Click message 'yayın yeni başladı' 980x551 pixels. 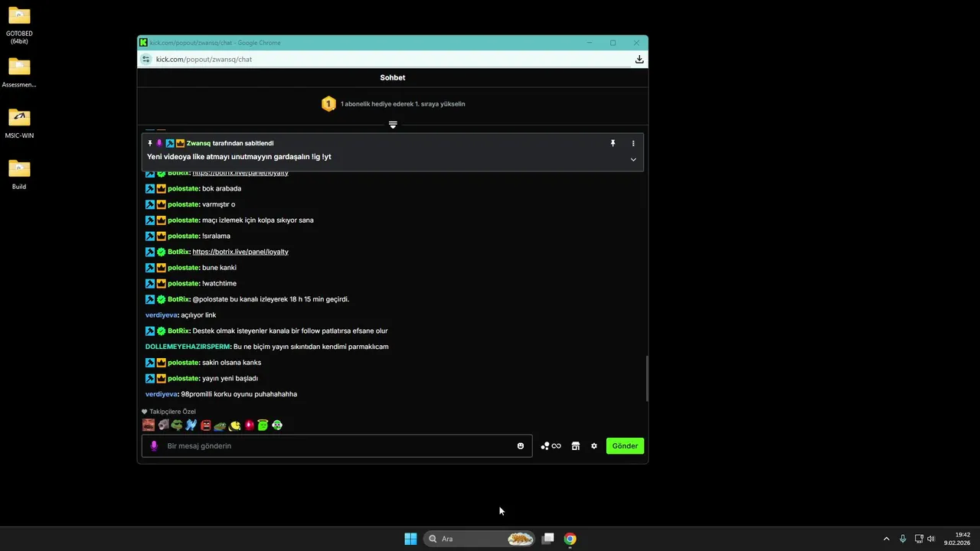(x=230, y=379)
